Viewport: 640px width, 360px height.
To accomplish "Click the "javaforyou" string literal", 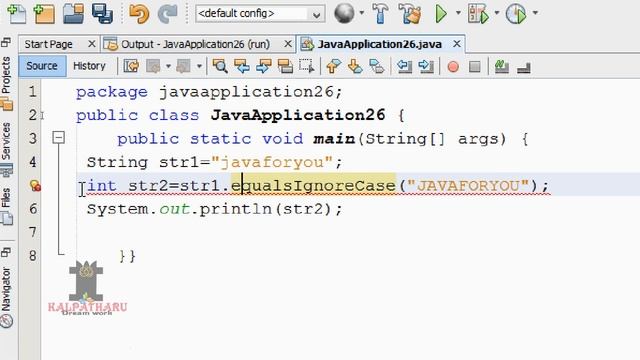I will [x=272, y=162].
